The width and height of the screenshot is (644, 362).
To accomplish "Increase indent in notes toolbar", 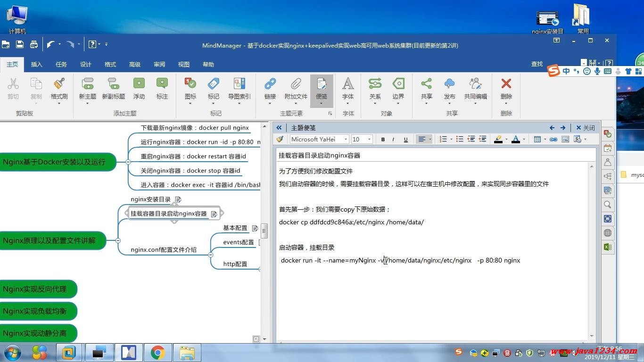I will 482,139.
